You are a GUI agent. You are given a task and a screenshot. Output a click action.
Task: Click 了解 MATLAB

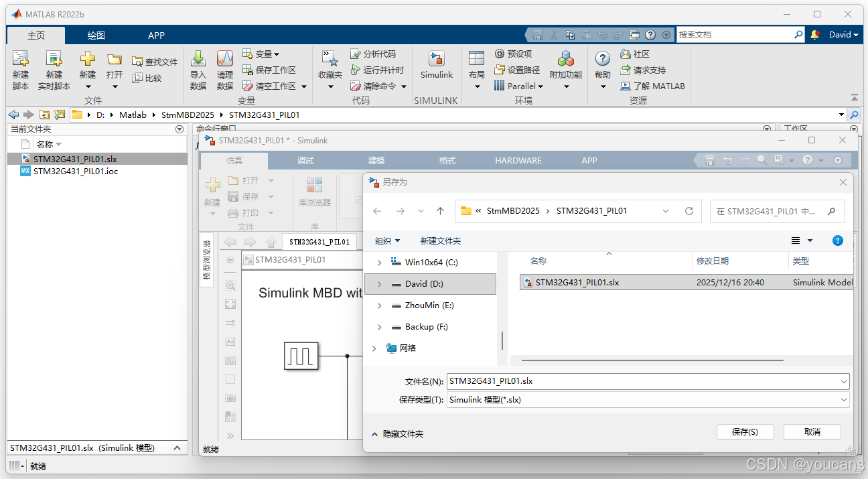click(652, 86)
